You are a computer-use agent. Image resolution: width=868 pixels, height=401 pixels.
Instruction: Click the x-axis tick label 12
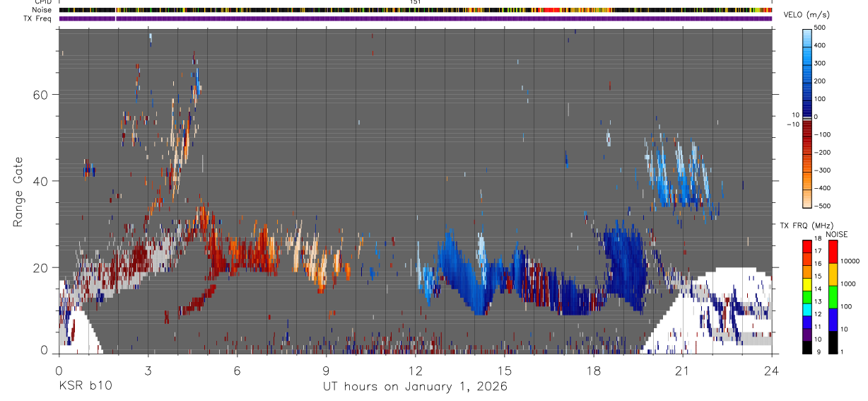tap(415, 371)
